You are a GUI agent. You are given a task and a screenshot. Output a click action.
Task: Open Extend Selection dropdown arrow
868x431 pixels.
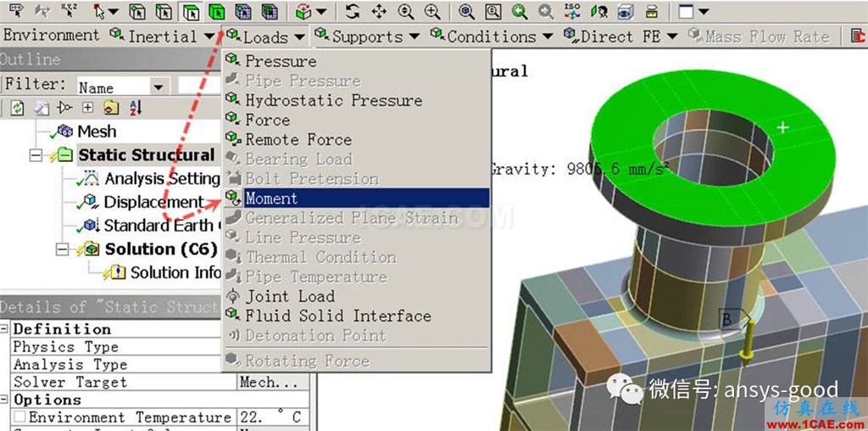[320, 11]
